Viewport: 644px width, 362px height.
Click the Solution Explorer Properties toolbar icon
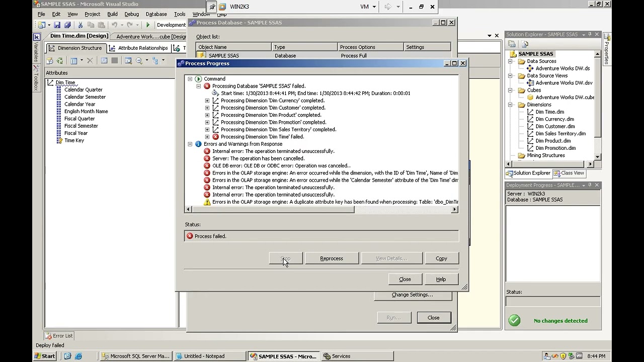512,44
